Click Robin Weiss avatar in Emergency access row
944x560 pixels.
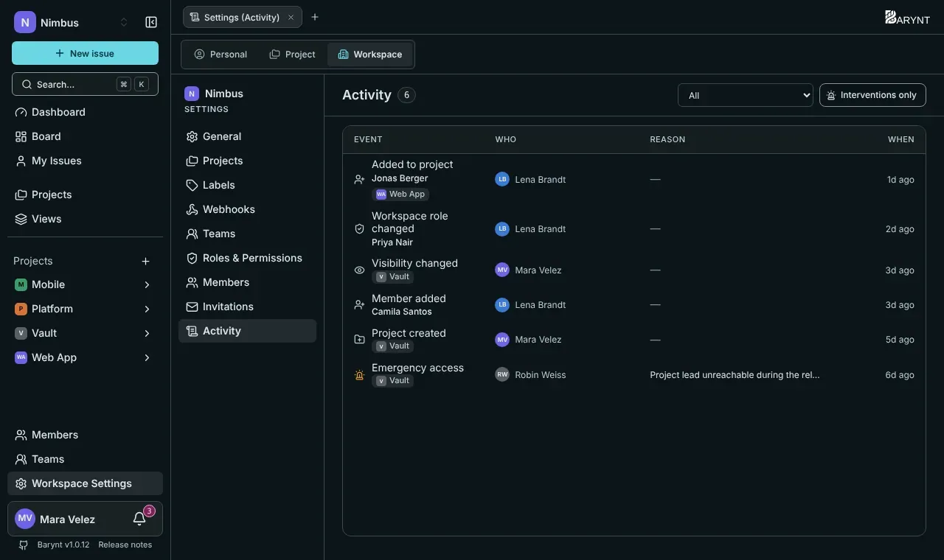coord(502,375)
